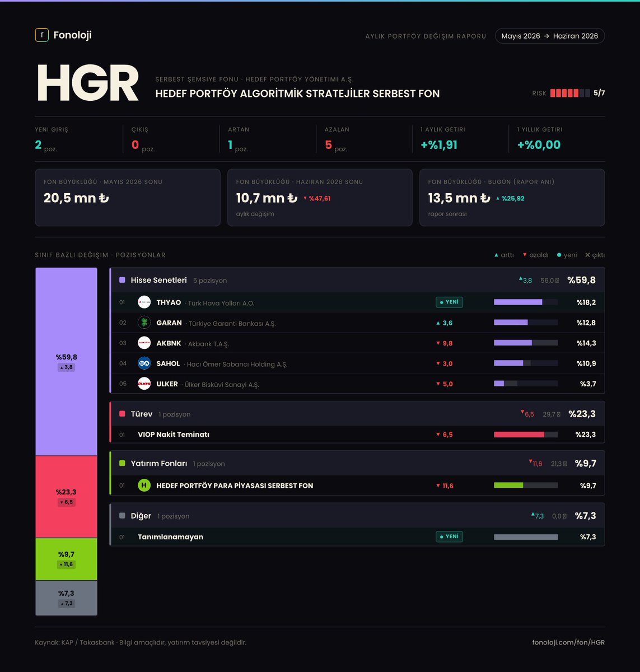640x672 pixels.
Task: Click the GARAN ticker text
Action: click(x=169, y=323)
